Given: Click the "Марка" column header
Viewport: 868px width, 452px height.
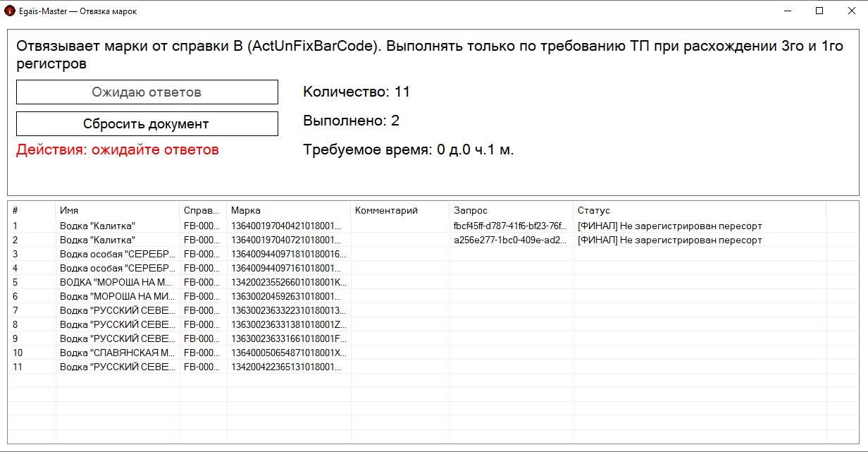Looking at the screenshot, I should click(x=287, y=210).
